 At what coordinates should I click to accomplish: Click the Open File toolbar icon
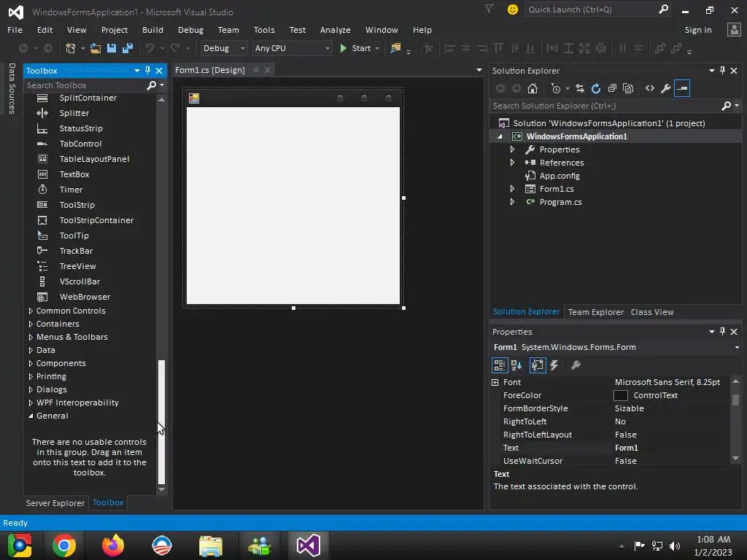tap(96, 48)
